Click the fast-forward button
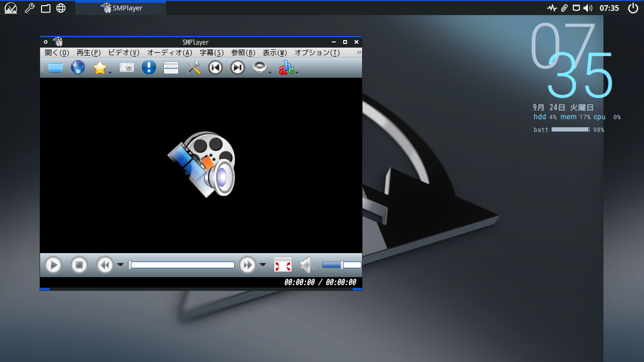 pos(248,265)
